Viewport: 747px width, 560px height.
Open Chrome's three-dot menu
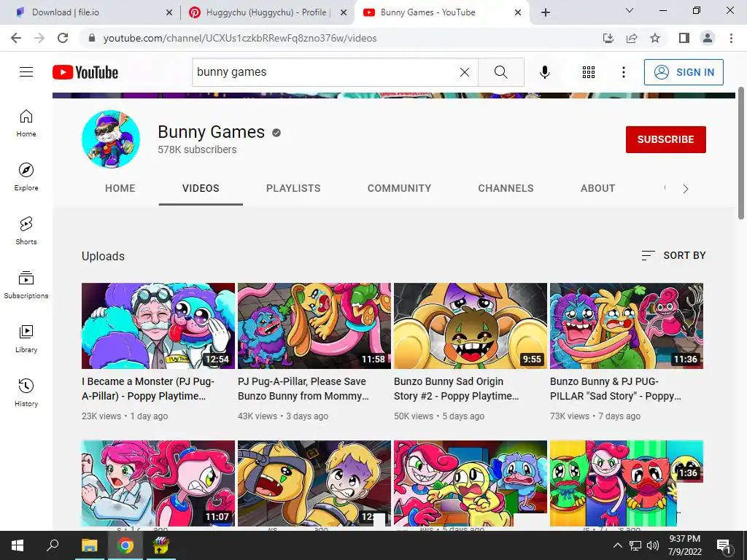point(731,38)
